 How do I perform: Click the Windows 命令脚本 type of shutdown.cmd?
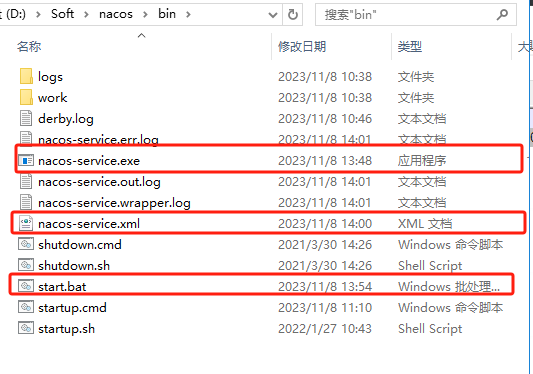click(450, 245)
